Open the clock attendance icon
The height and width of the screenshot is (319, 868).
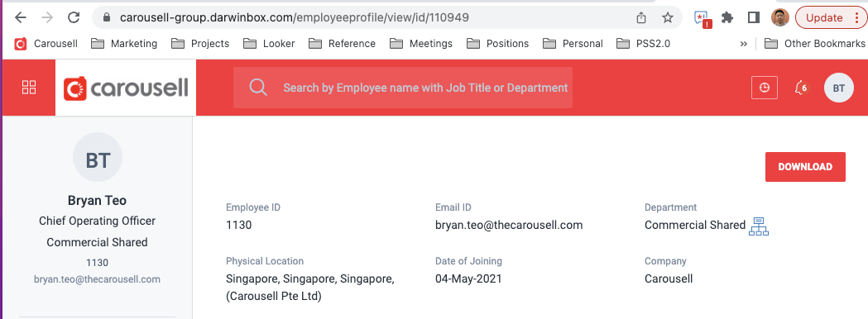765,88
